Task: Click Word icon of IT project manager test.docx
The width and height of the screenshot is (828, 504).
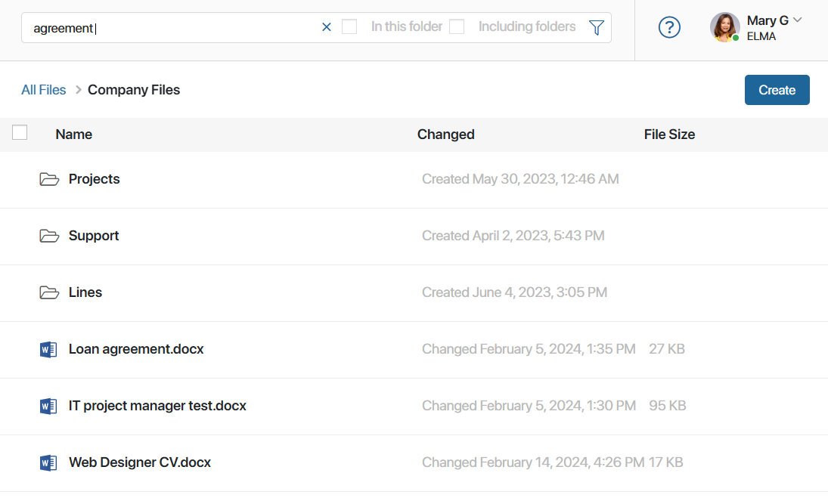Action: tap(48, 406)
